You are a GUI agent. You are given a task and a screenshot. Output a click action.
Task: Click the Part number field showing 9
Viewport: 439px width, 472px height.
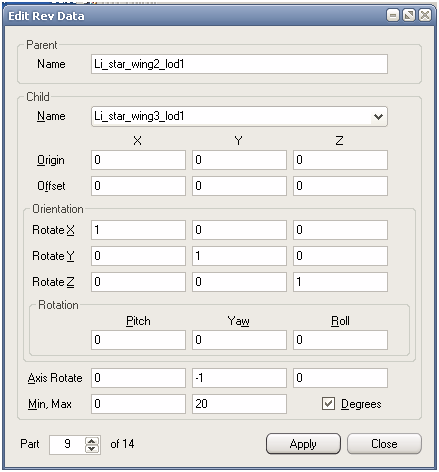tap(67, 445)
